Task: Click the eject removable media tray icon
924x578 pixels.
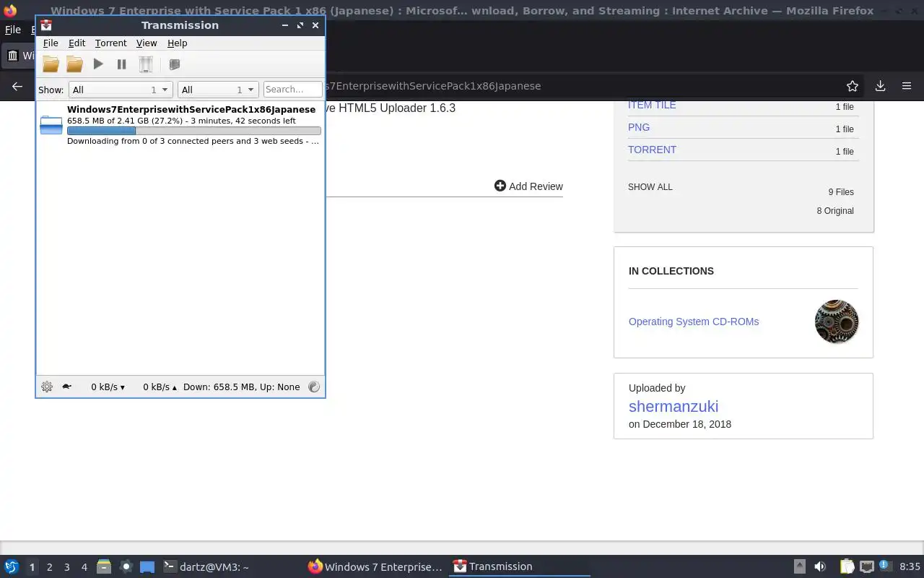Action: [799, 566]
